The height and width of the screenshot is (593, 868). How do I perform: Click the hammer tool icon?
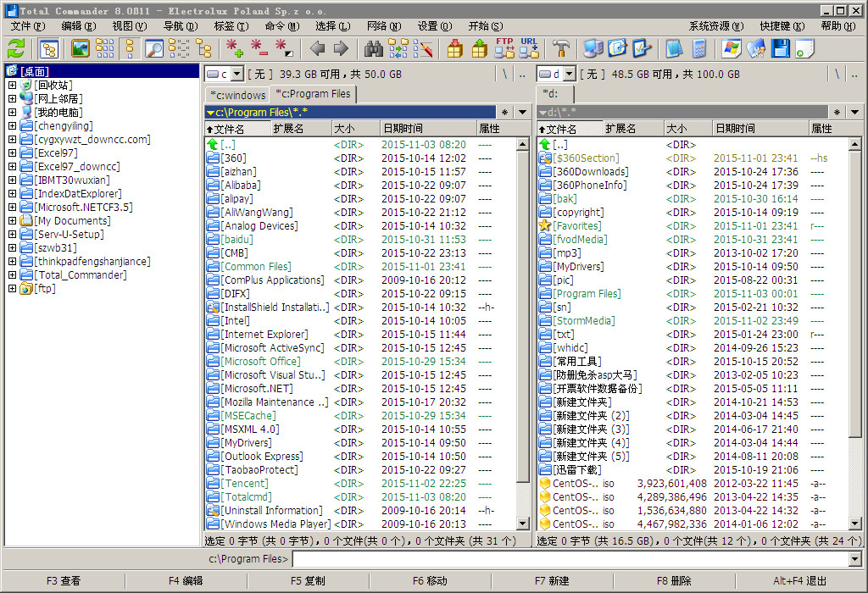[561, 48]
